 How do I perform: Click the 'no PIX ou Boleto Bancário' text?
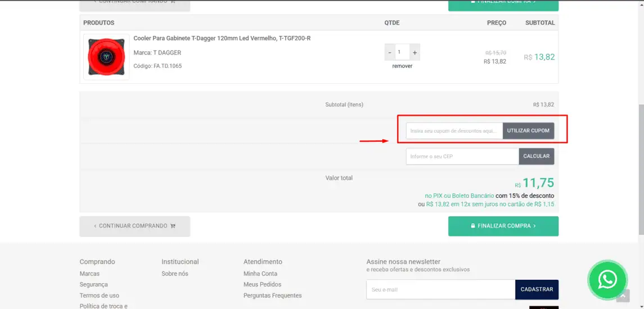coord(460,196)
